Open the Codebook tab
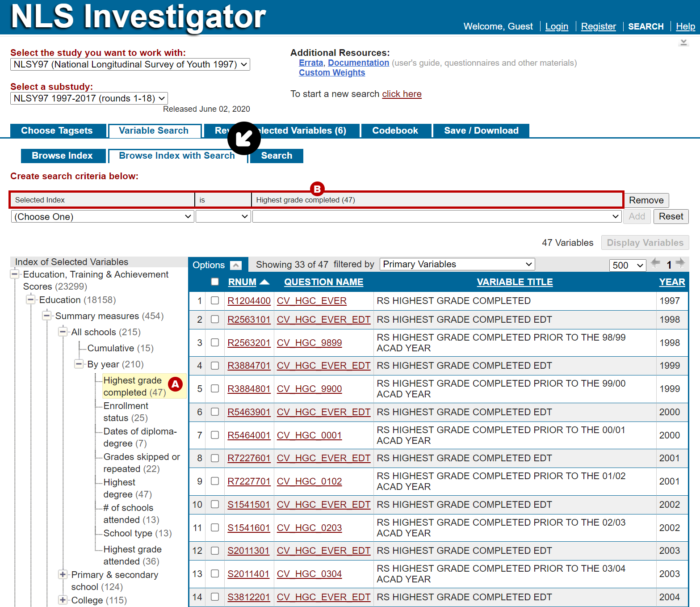Screen dimensions: 700x607 coord(396,131)
